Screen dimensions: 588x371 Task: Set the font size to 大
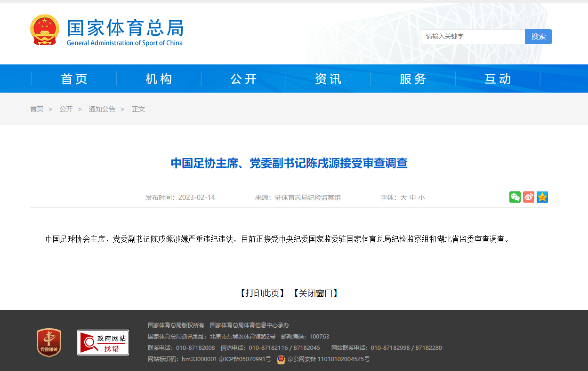403,197
